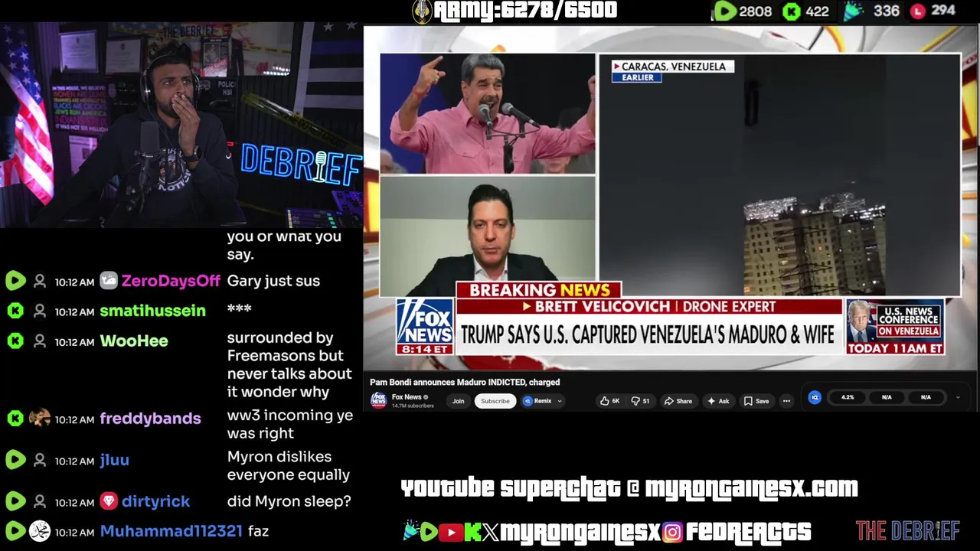Select username freddybands in chat
The height and width of the screenshot is (551, 980).
tap(150, 419)
